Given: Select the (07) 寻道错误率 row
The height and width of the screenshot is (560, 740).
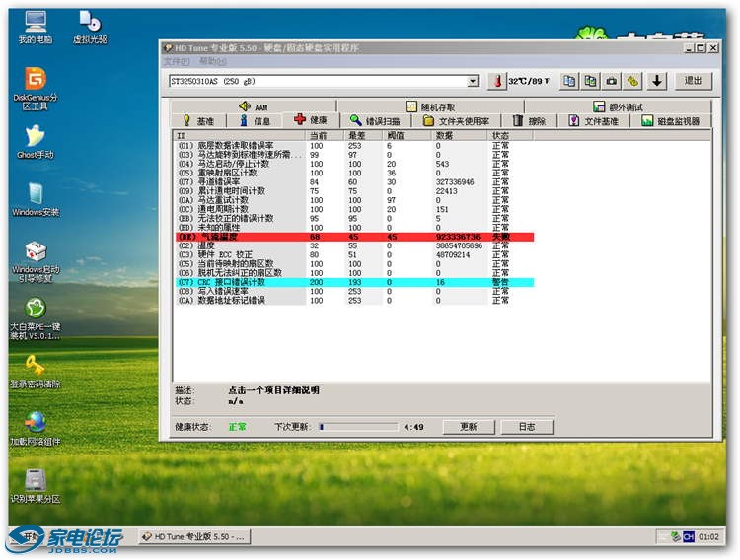Looking at the screenshot, I should [x=354, y=182].
